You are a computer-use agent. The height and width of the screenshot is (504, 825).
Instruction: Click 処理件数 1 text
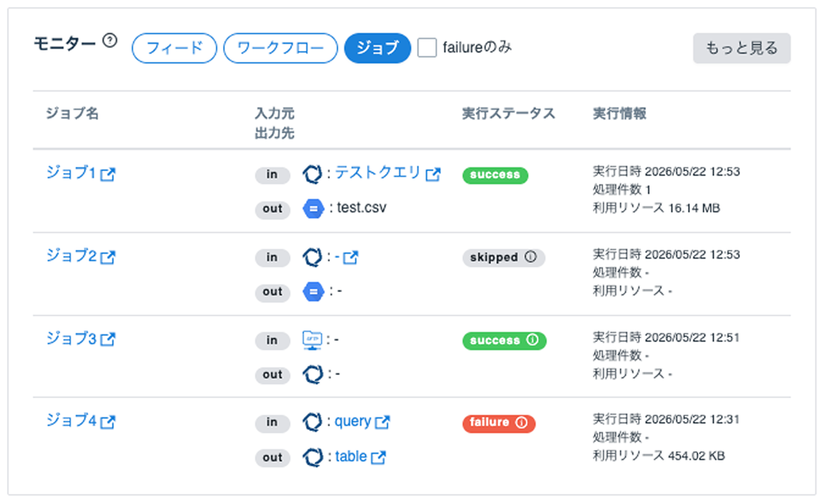(x=622, y=189)
